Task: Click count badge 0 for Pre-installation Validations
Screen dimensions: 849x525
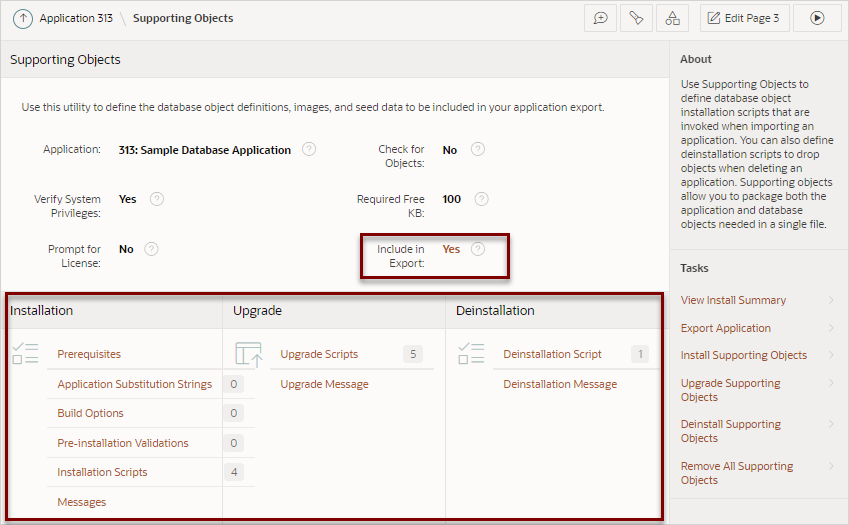Action: pyautogui.click(x=234, y=443)
